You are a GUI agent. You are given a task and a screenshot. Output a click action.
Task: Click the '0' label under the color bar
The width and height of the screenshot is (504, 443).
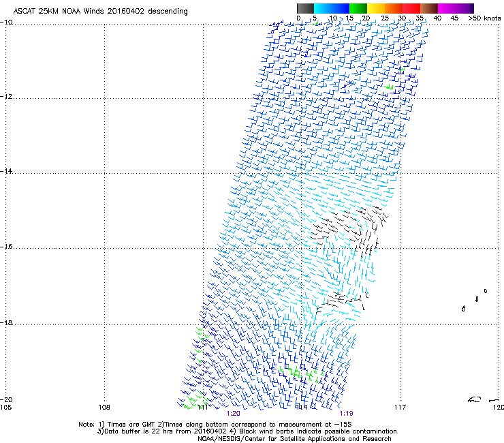tap(298, 18)
